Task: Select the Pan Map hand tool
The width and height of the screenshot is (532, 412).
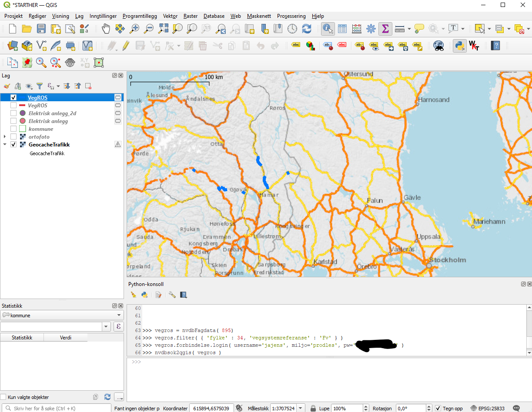Action: pyautogui.click(x=106, y=29)
